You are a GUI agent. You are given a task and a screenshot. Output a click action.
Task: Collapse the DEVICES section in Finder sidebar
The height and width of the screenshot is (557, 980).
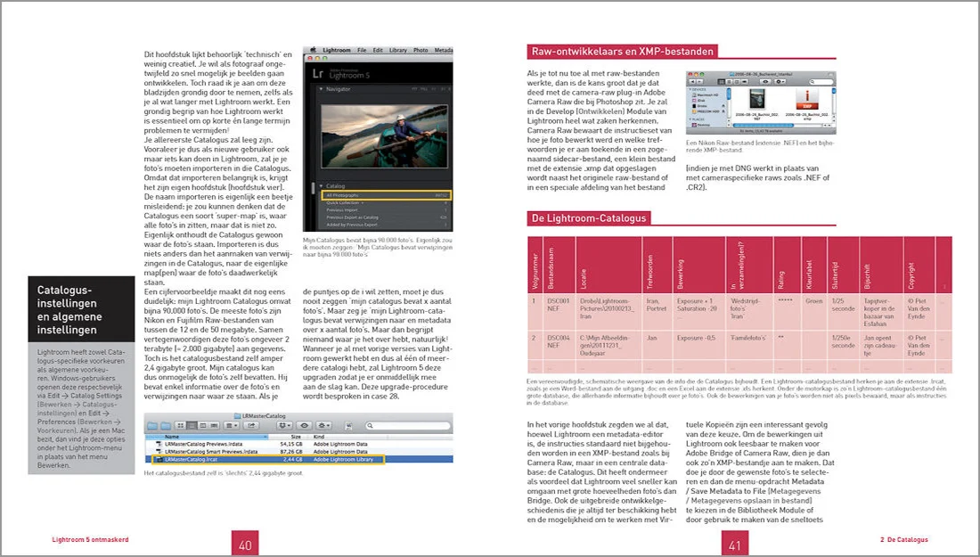pos(690,89)
